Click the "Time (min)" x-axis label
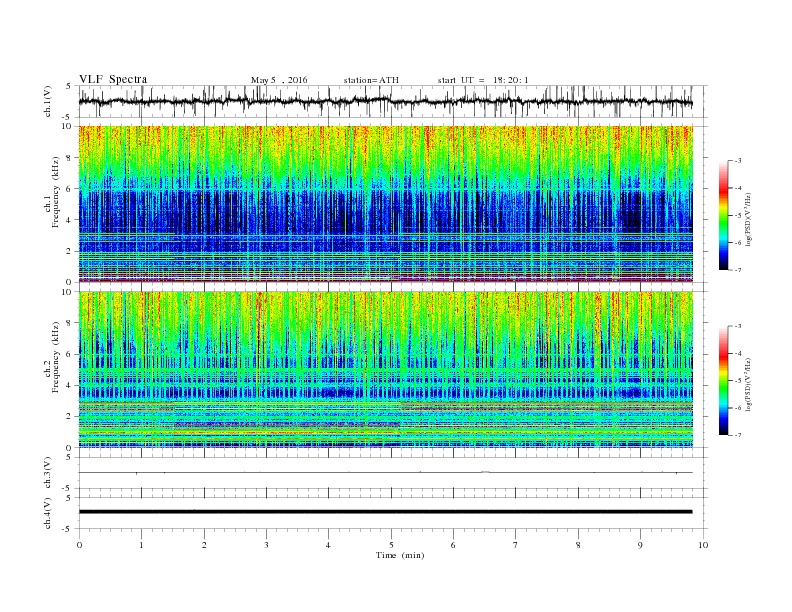This screenshot has height=612, width=792. point(400,555)
